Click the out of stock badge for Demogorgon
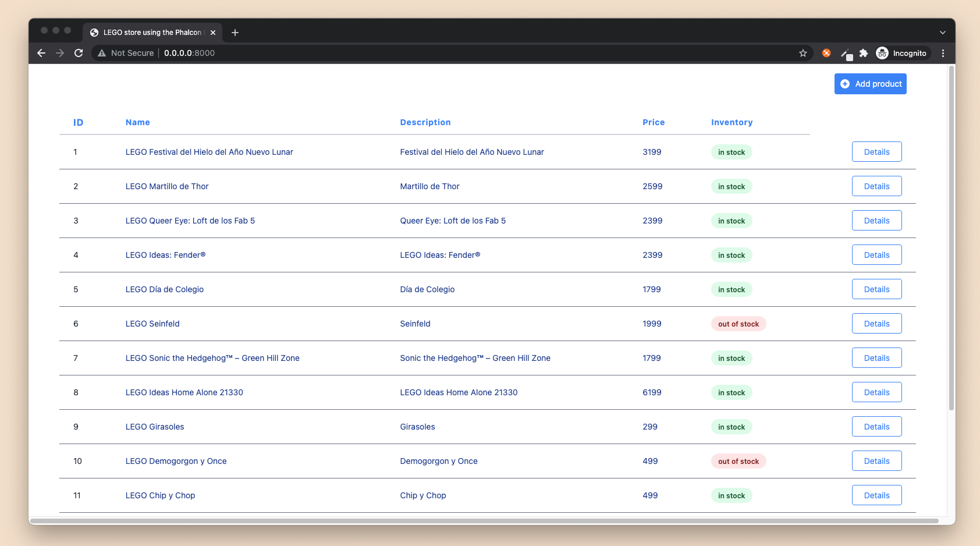Image resolution: width=980 pixels, height=546 pixels. click(738, 461)
